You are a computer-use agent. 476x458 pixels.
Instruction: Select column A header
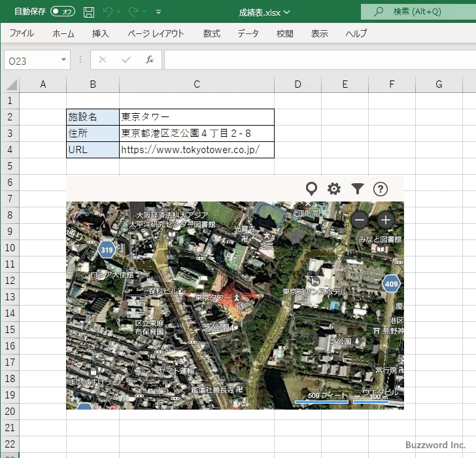(42, 84)
